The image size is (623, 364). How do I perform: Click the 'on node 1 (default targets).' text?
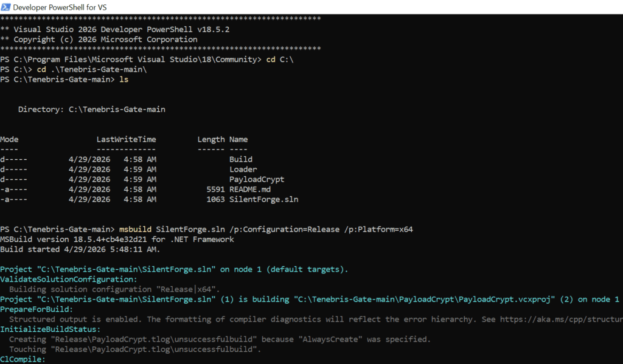pyautogui.click(x=284, y=269)
